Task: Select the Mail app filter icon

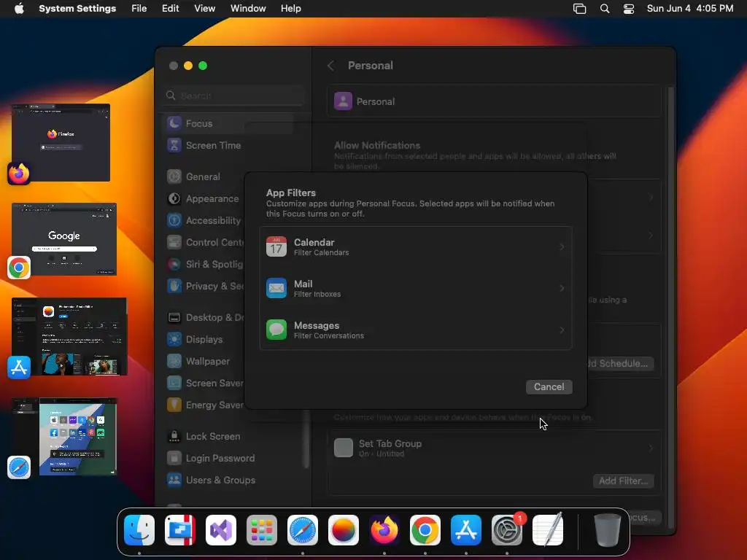Action: [x=276, y=288]
